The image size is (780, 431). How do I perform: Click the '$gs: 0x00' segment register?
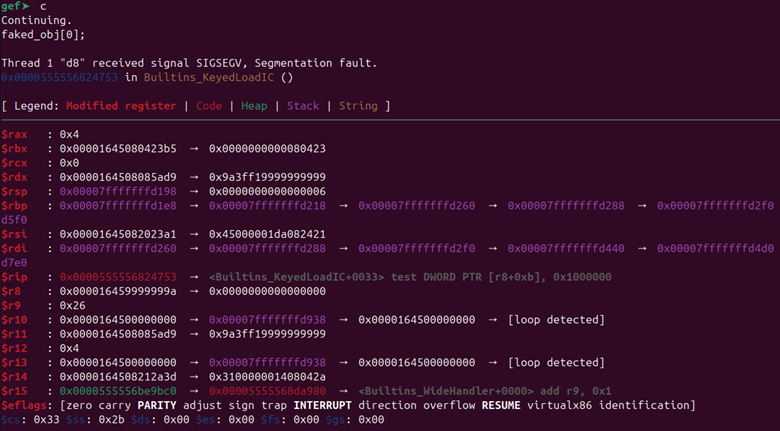(355, 420)
